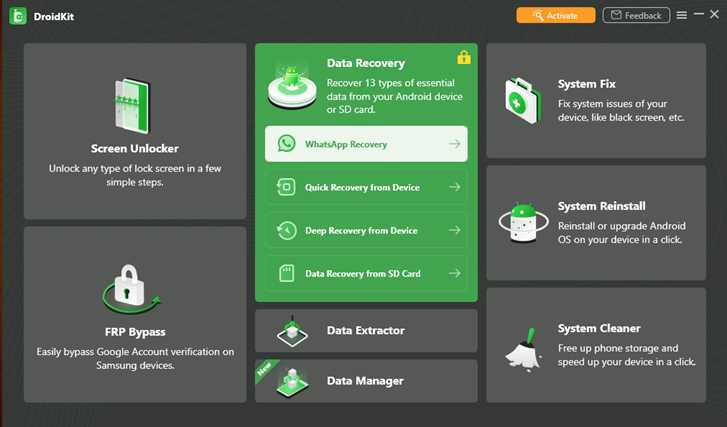The height and width of the screenshot is (427, 727).
Task: Open the System Fix card
Action: point(596,101)
